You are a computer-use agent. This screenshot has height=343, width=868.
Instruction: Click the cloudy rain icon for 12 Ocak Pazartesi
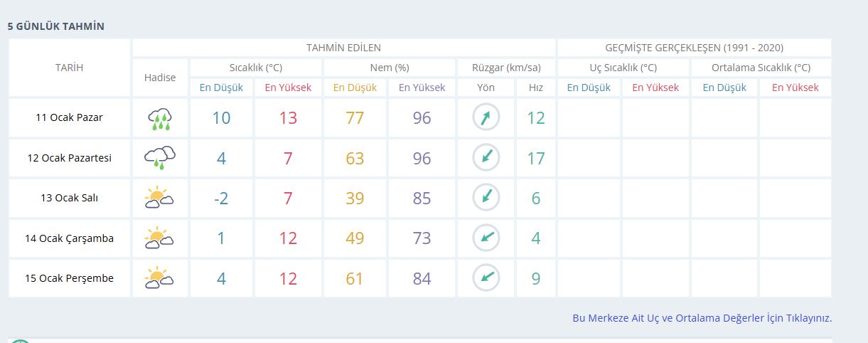click(160, 158)
